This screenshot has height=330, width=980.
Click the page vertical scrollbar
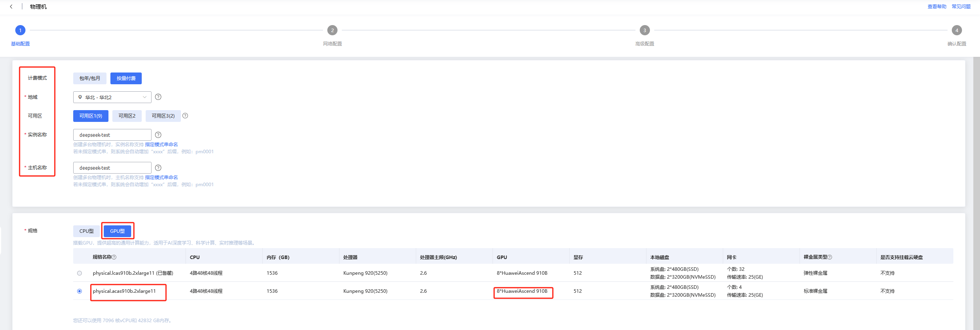pyautogui.click(x=976, y=193)
